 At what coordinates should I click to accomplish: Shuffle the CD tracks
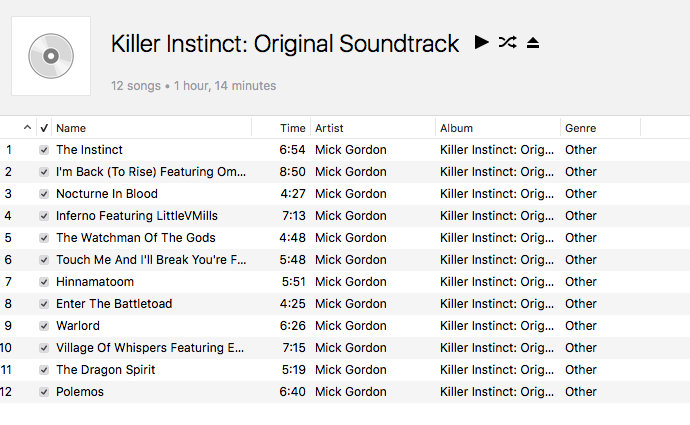507,42
